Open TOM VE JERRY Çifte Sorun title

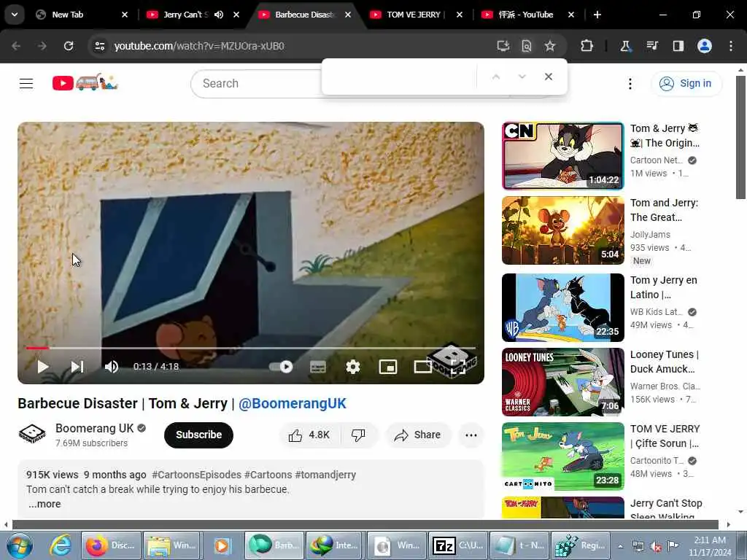point(665,436)
